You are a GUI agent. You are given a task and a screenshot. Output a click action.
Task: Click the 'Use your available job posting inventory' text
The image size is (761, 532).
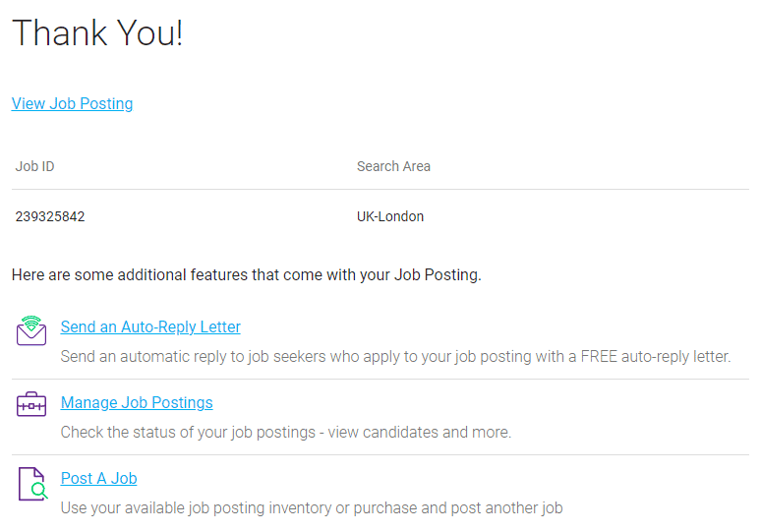[x=312, y=508]
